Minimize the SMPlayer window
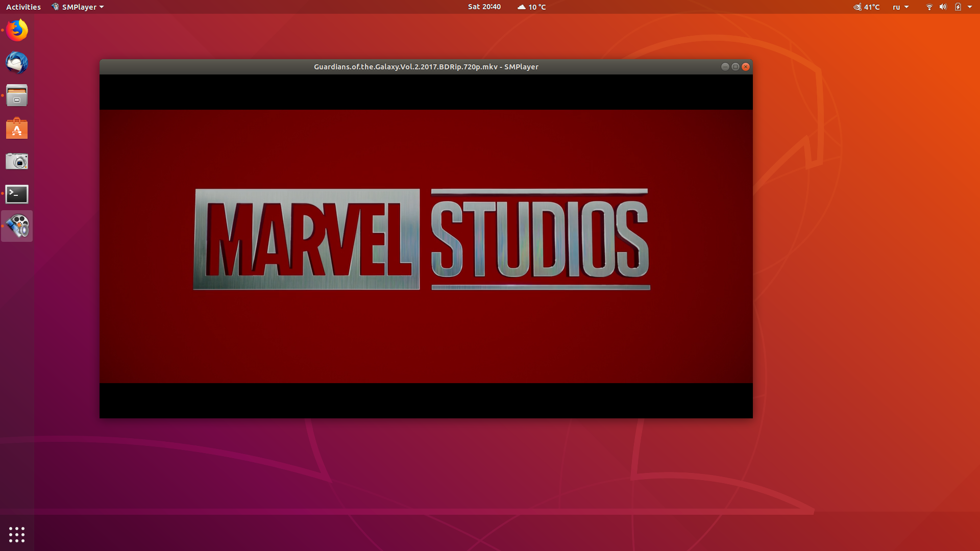The width and height of the screenshot is (980, 551). (x=725, y=67)
